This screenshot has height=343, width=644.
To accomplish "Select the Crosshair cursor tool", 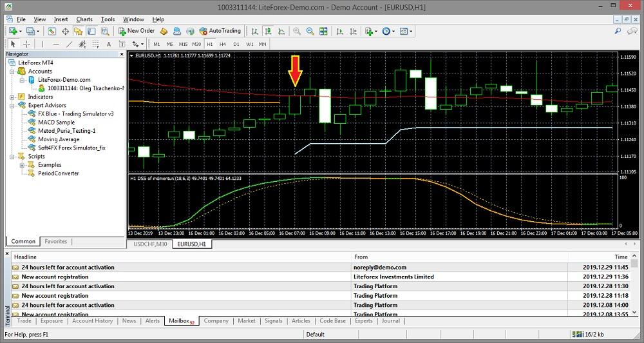I will (x=27, y=44).
